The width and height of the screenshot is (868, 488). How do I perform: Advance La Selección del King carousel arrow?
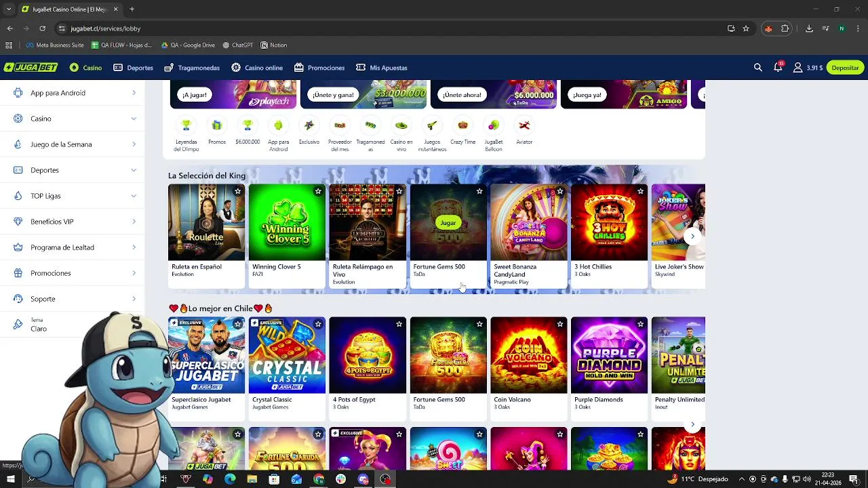pos(692,237)
